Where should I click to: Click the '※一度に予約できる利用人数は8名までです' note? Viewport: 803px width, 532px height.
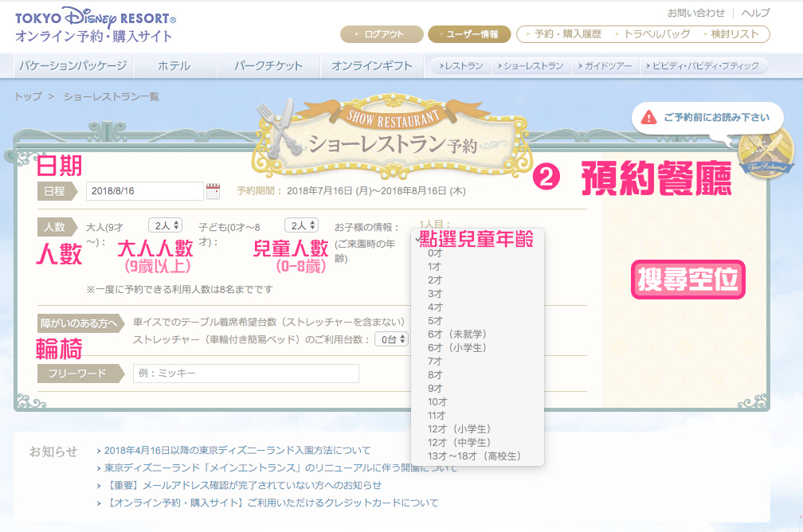179,289
